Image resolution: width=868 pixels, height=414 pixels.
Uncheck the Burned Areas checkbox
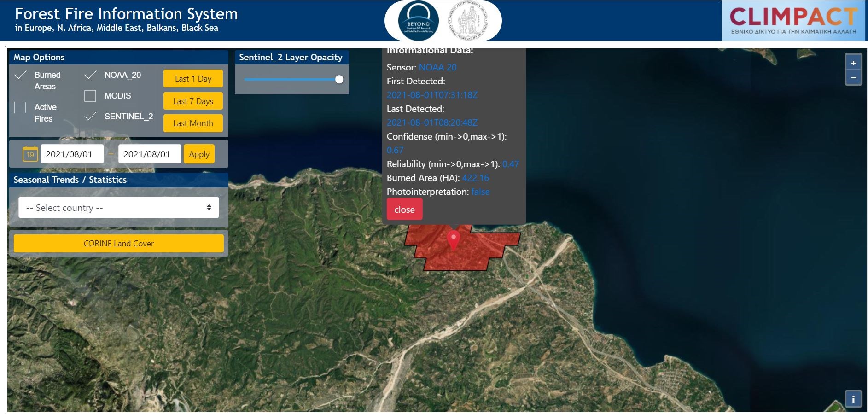(x=20, y=75)
